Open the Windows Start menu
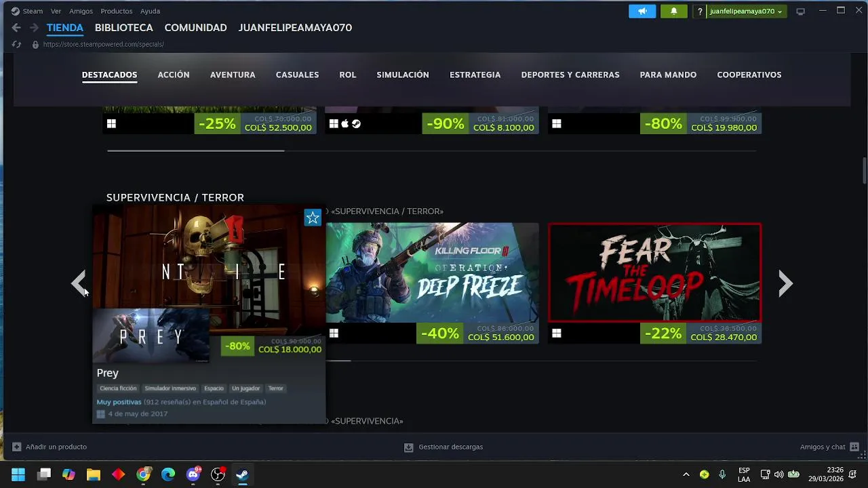The height and width of the screenshot is (488, 868). [18, 474]
